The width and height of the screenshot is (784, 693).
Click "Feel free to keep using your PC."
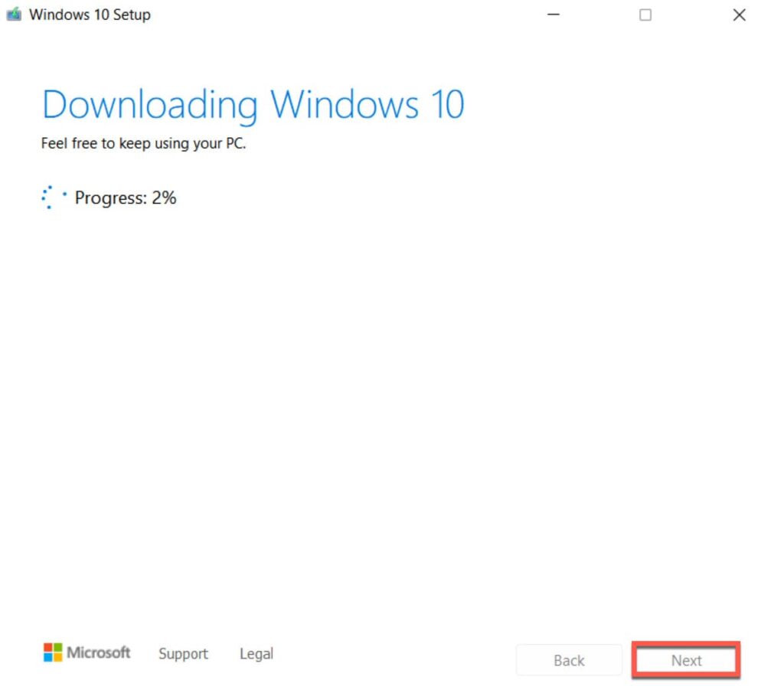pyautogui.click(x=143, y=143)
